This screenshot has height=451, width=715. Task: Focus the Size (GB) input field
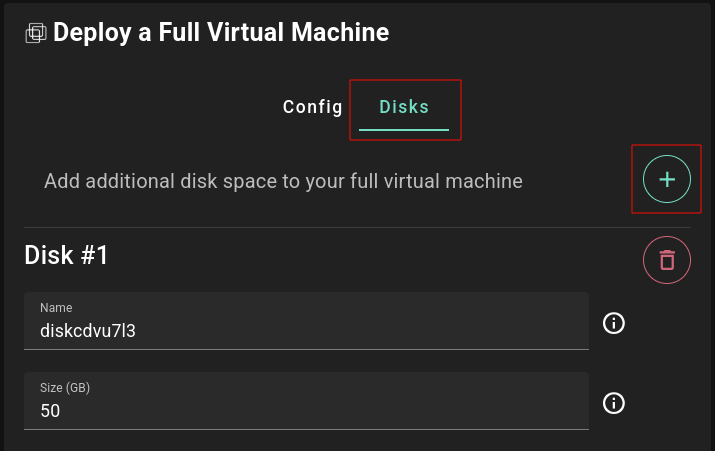[x=306, y=401]
